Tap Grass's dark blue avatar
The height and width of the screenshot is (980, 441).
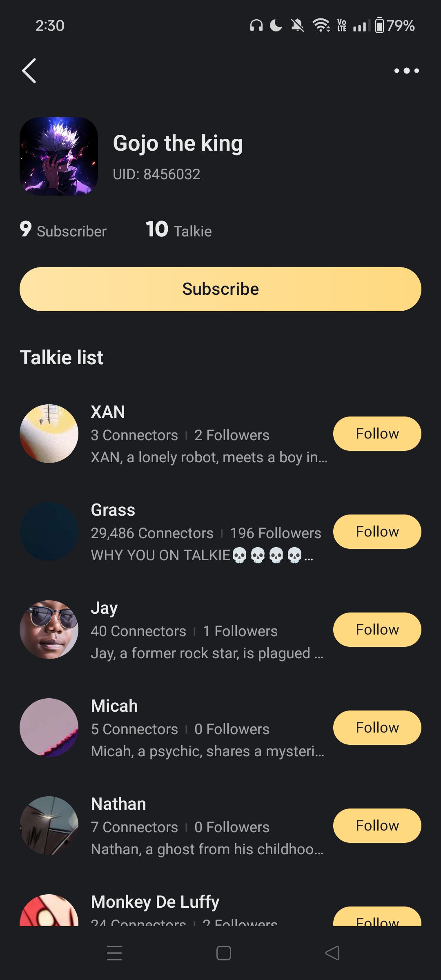click(49, 532)
